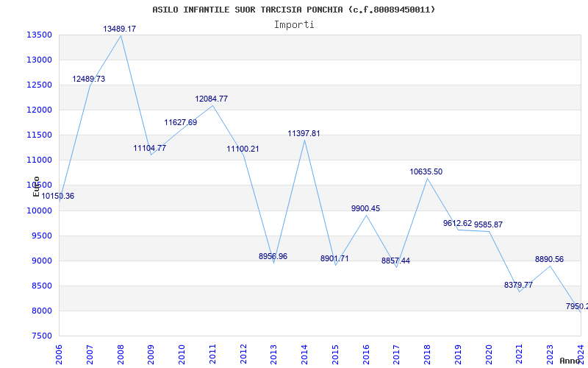
Task: Select year 2008 on X-axis
Action: point(121,354)
